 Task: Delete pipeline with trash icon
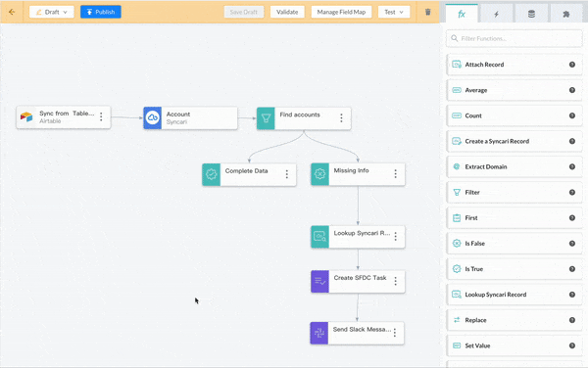pos(428,12)
